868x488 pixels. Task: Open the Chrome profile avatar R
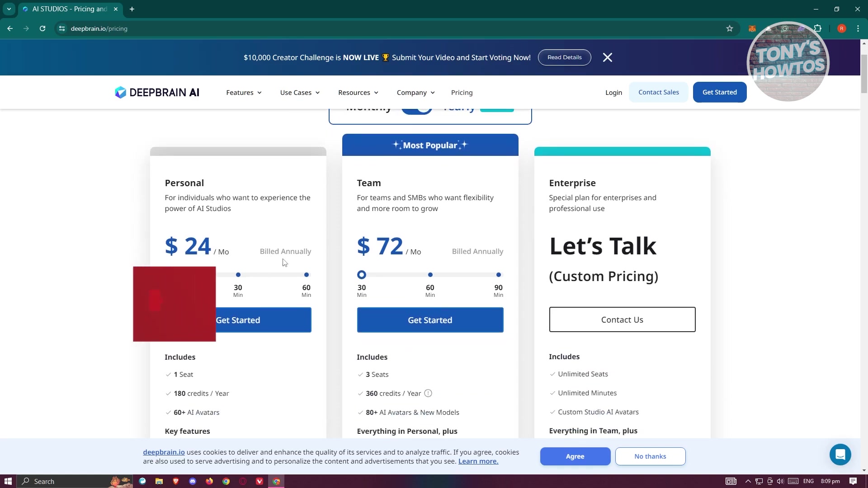[x=841, y=28]
